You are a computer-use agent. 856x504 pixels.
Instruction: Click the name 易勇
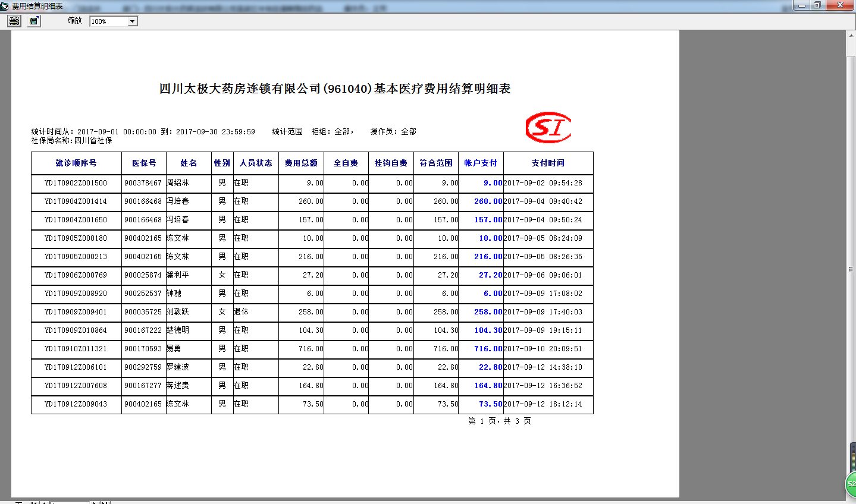click(174, 349)
